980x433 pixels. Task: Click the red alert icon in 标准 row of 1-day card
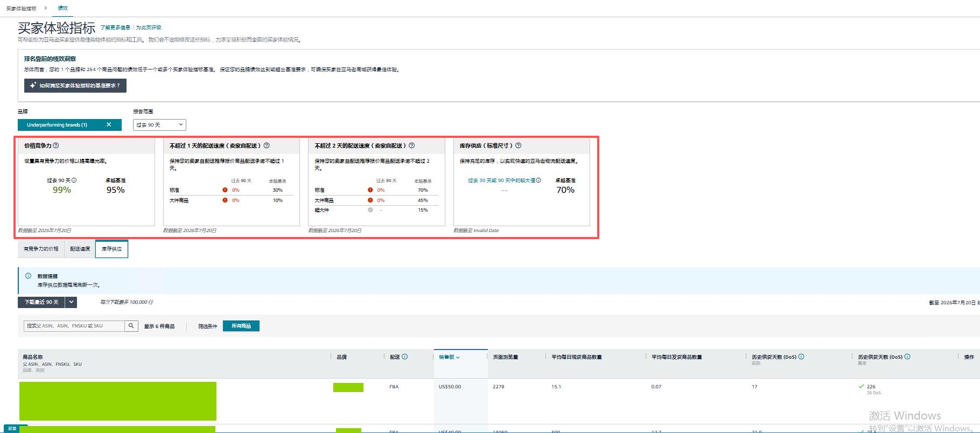225,190
